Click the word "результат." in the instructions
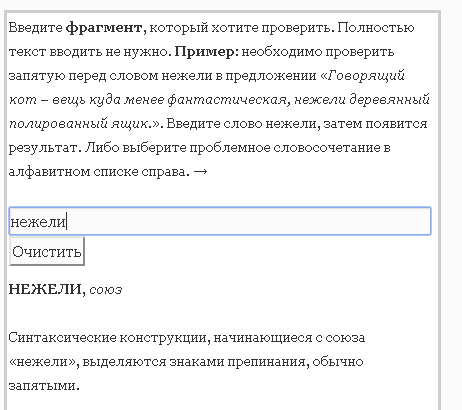 pyautogui.click(x=45, y=148)
